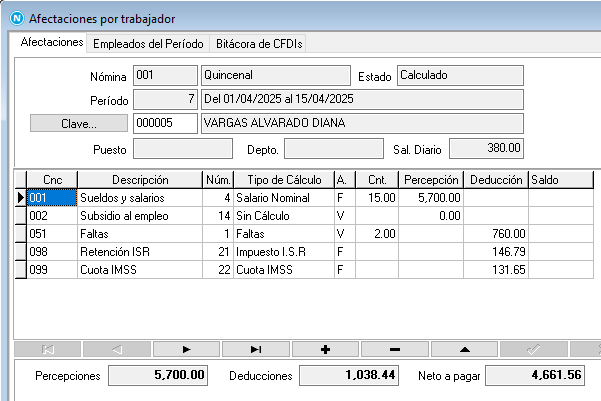Click the Descripción column header
Screen dimensions: 601x401
click(140, 180)
